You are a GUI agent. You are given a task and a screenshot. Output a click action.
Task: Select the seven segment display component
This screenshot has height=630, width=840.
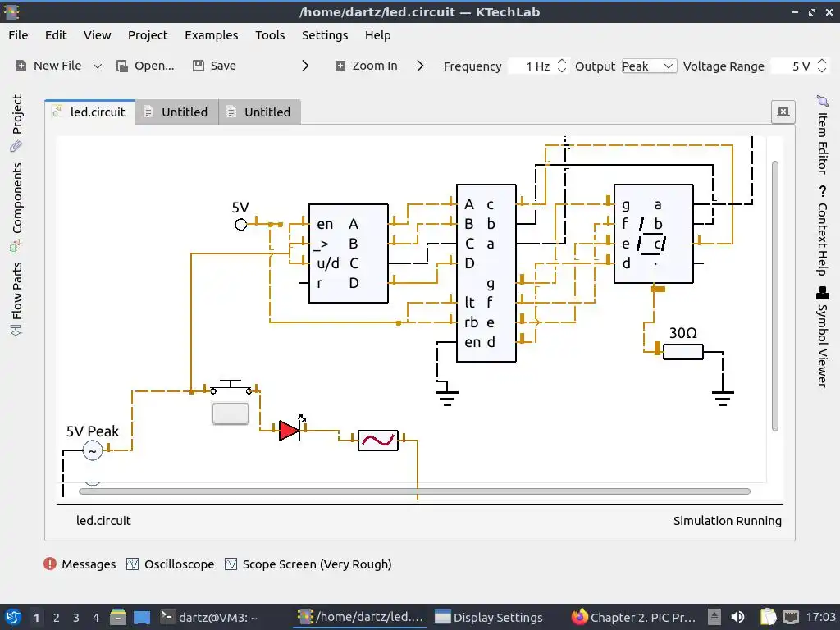click(654, 234)
